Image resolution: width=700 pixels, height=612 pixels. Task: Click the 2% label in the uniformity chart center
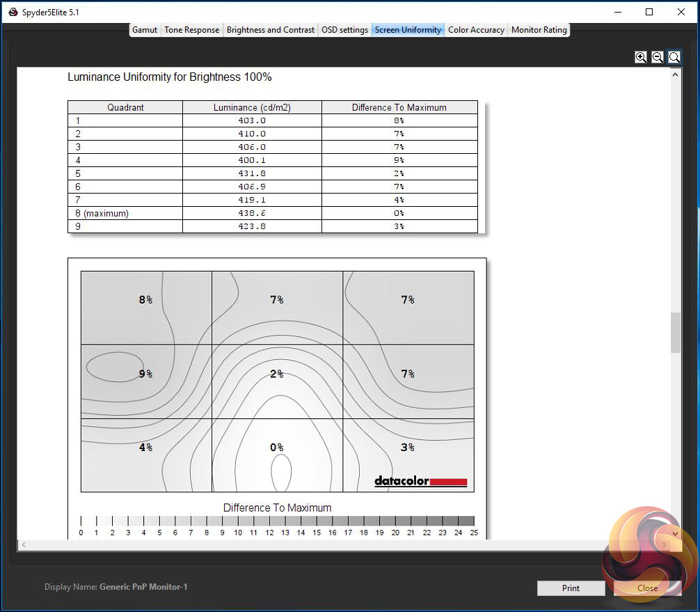pos(277,374)
